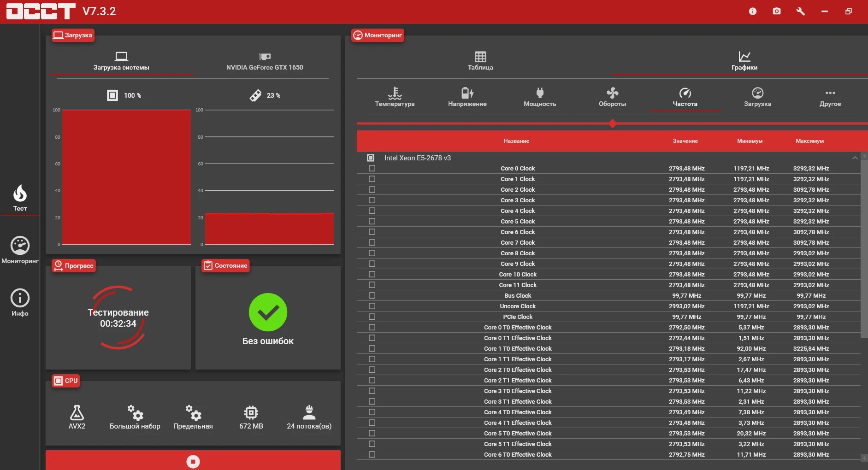Switch to the Графики view tab
The image size is (868, 470).
(x=744, y=61)
